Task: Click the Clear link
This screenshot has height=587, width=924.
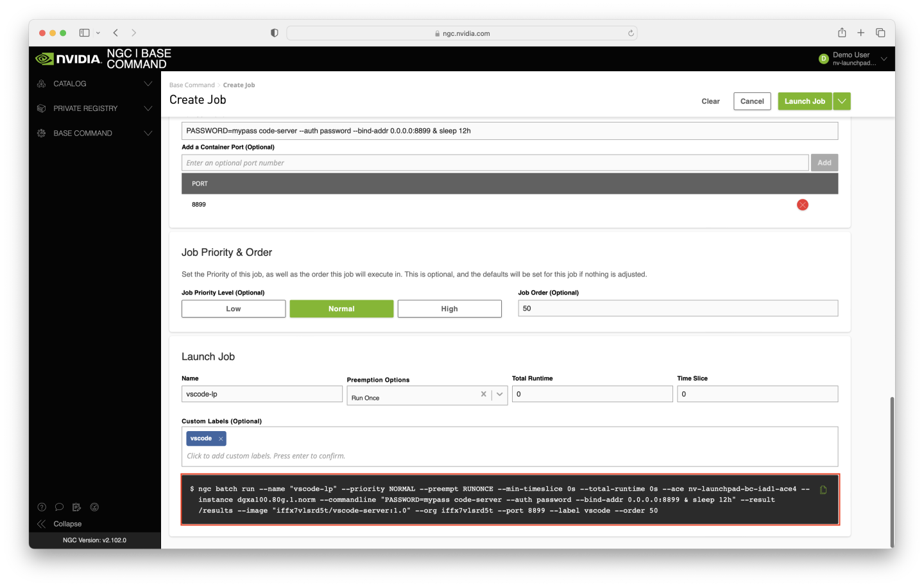Action: coord(710,101)
